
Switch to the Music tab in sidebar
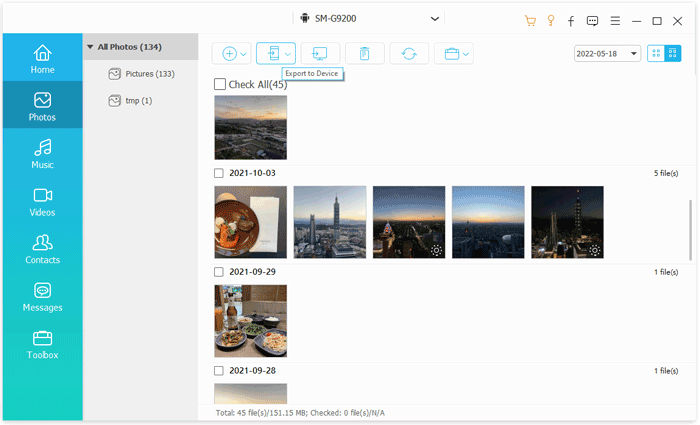pos(42,154)
